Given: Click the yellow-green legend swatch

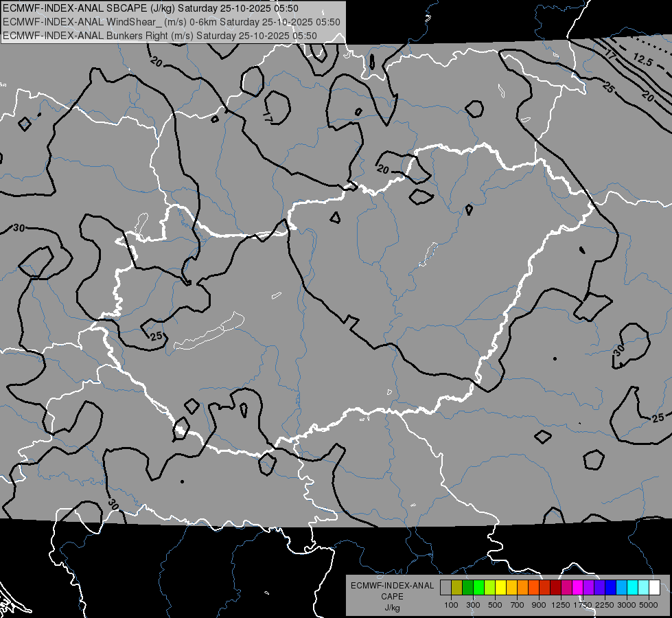Looking at the screenshot, I should coord(490,588).
